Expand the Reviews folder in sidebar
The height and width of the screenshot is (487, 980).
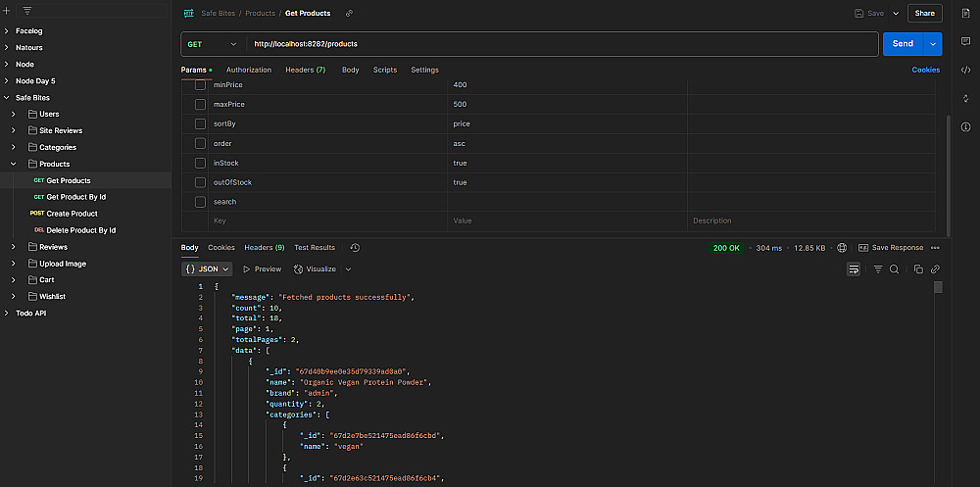[x=15, y=247]
